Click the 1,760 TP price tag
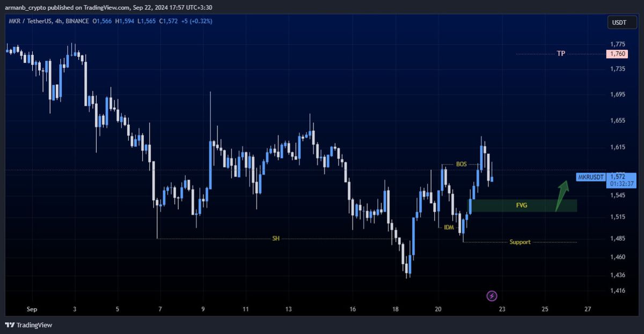This screenshot has height=334, width=644. point(617,54)
